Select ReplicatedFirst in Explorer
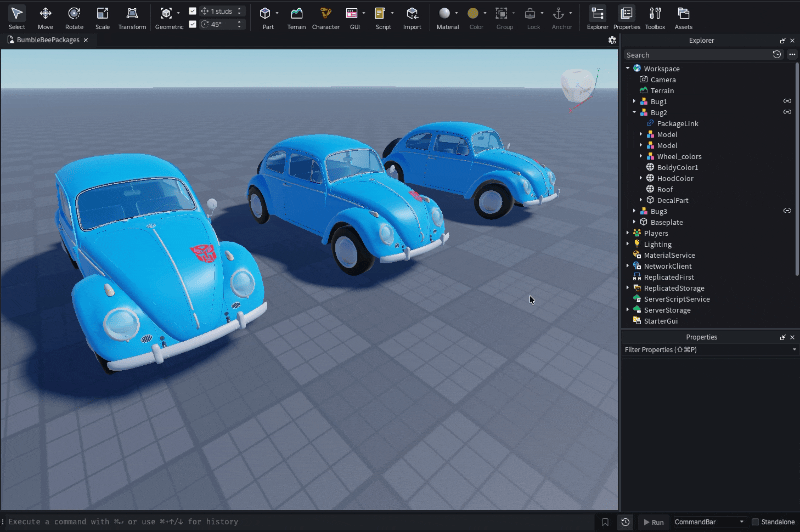 (669, 277)
